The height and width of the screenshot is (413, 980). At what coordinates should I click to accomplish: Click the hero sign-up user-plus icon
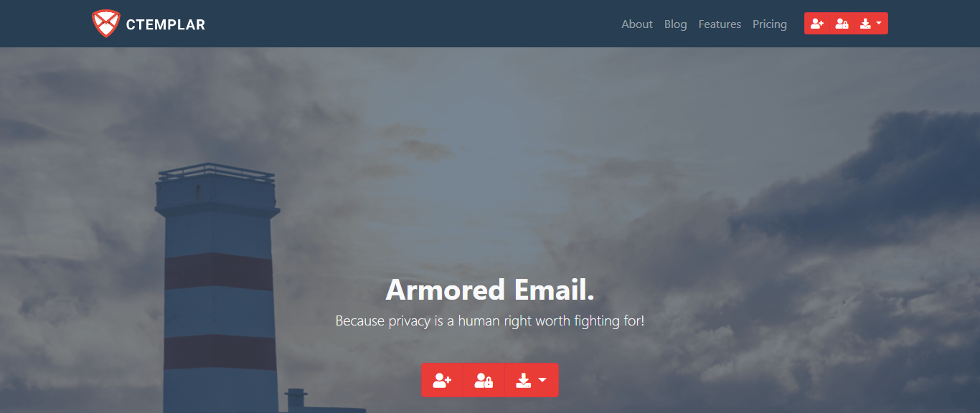[442, 380]
